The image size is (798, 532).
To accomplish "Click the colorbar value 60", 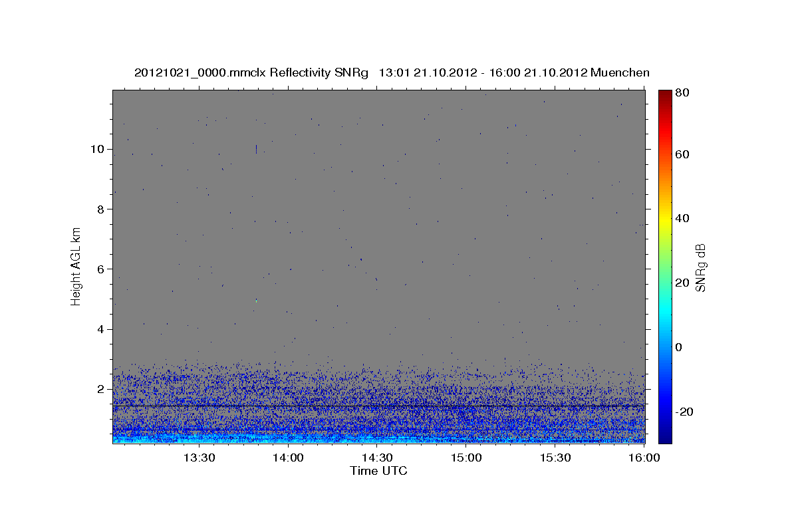I will pos(683,154).
